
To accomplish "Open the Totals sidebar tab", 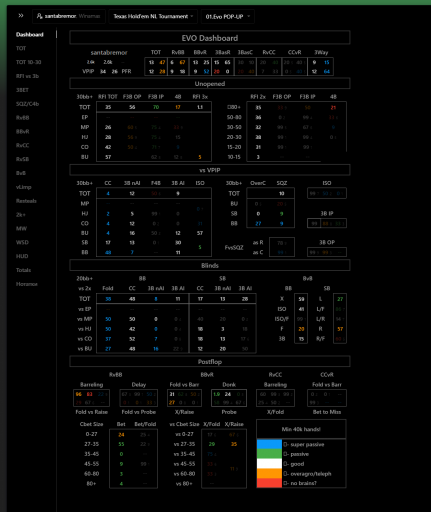I will point(23,270).
